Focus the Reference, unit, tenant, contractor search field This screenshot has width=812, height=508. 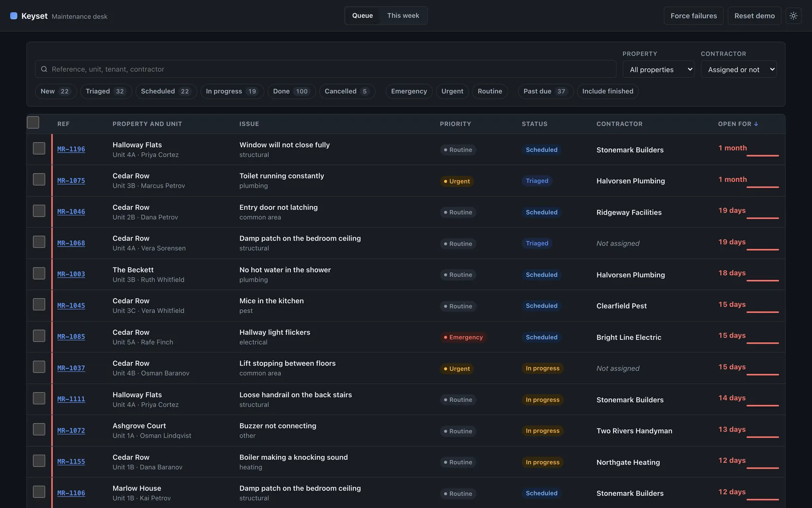pyautogui.click(x=326, y=69)
